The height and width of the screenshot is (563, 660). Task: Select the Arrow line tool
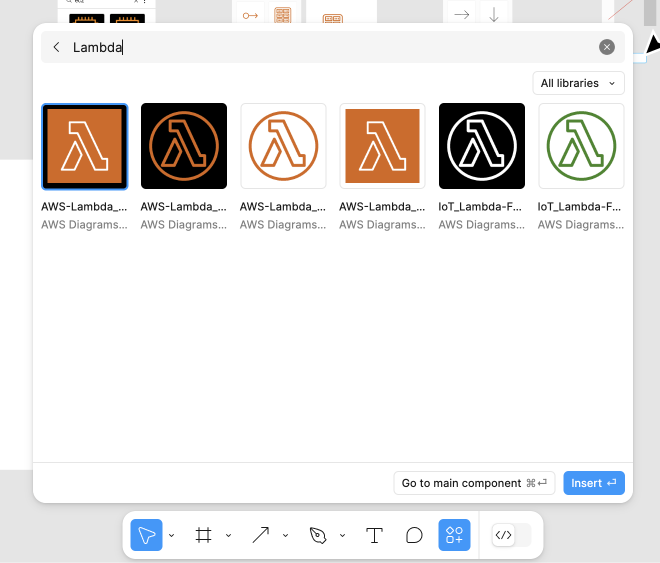click(261, 535)
